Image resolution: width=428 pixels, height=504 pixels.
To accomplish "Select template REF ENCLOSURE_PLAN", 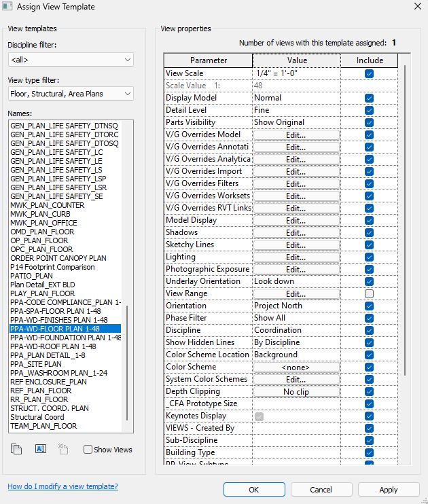I will pyautogui.click(x=48, y=382).
